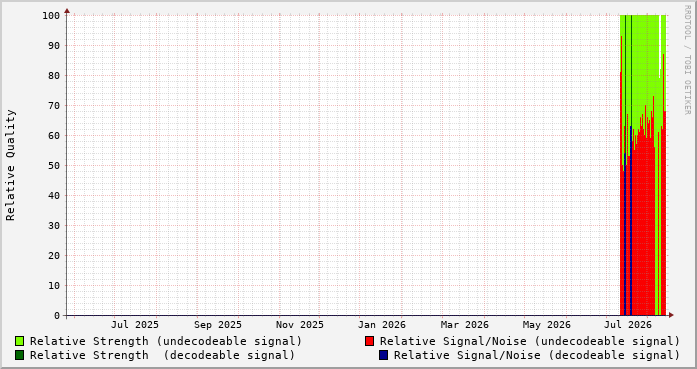
Task: Click the dark blue Signal/Noise decodeable swatch
Action: 384,355
